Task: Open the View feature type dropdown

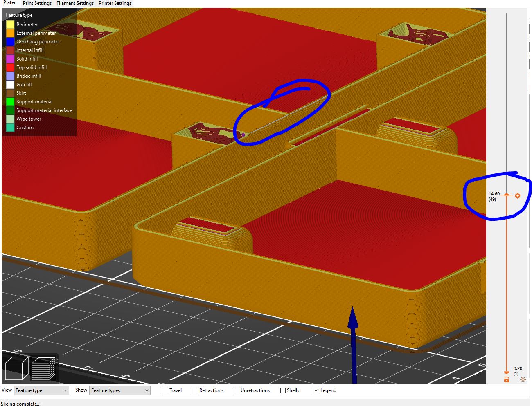Action: click(41, 390)
